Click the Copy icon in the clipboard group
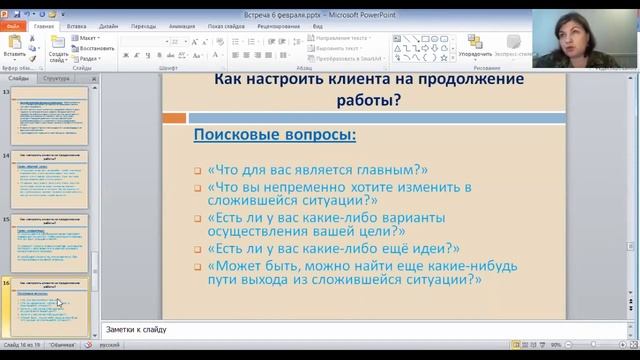640x360 pixels. [32, 49]
